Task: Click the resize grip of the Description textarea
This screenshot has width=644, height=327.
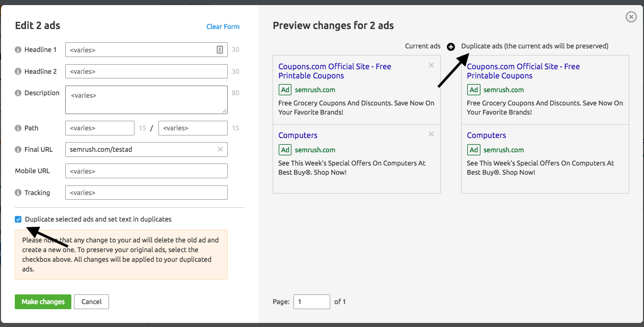Action: pos(225,111)
